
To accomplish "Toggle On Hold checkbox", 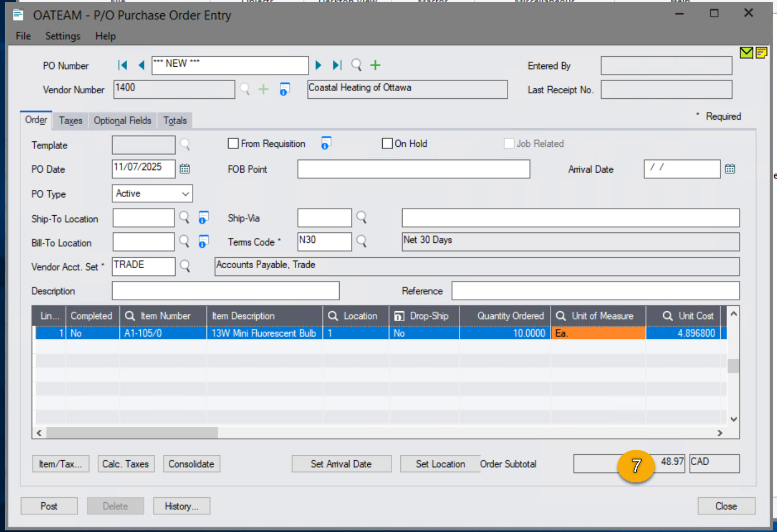I will [387, 143].
